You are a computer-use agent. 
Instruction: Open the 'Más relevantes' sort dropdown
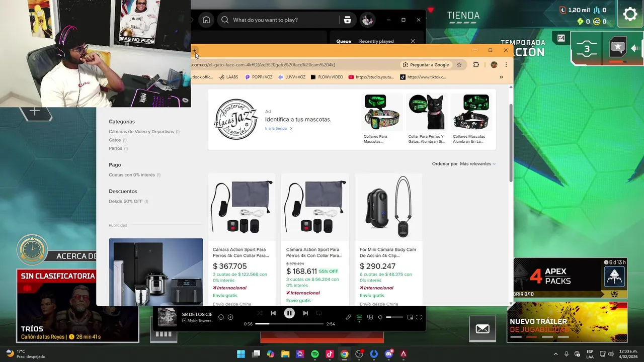[x=477, y=164]
